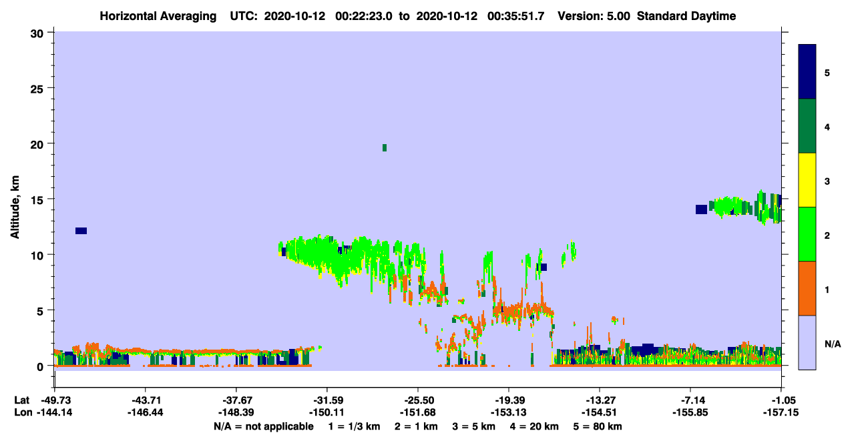Click longitude value '-150.11'
This screenshot has width=868, height=445.
coord(327,412)
